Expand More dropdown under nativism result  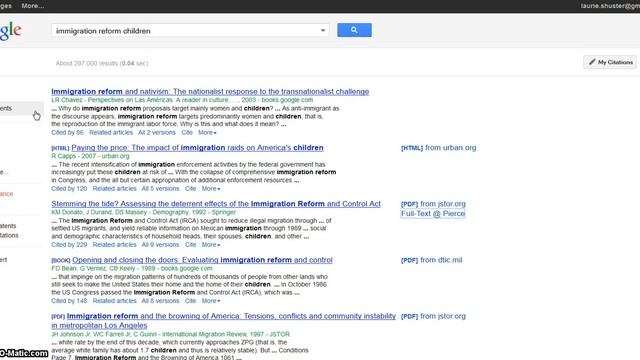(207, 133)
